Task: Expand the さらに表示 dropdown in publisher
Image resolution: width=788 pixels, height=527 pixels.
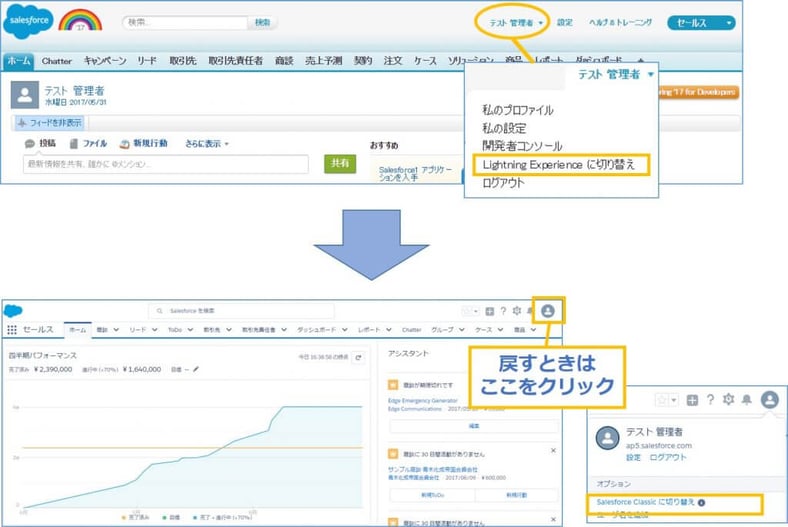Action: point(207,144)
